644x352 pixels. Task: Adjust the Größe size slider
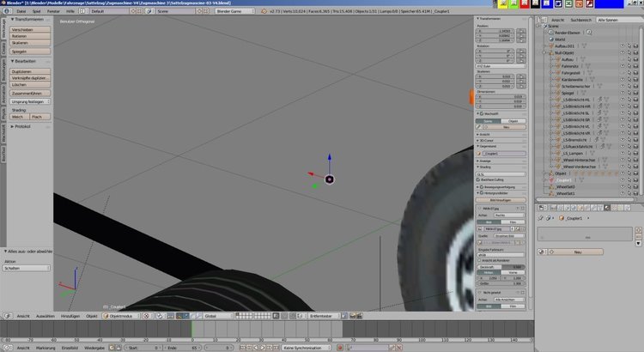coord(501,283)
